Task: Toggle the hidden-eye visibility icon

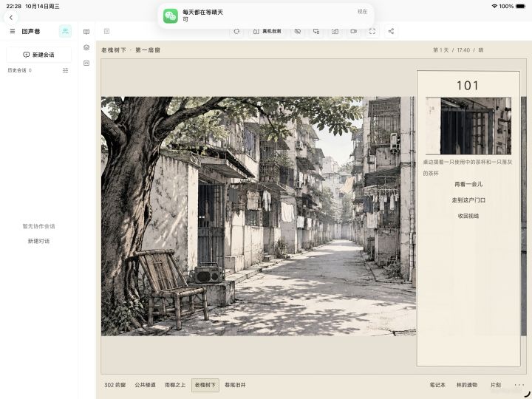Action: click(298, 31)
